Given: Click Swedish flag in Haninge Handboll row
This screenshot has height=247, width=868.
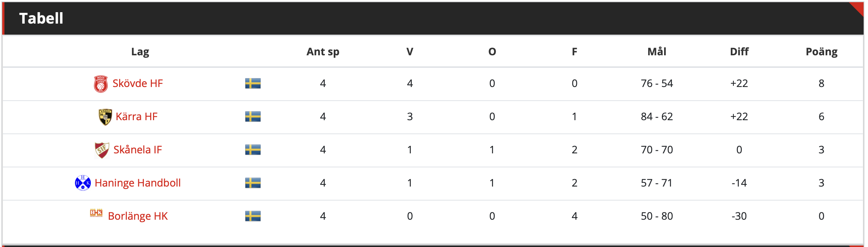Looking at the screenshot, I should click(253, 183).
